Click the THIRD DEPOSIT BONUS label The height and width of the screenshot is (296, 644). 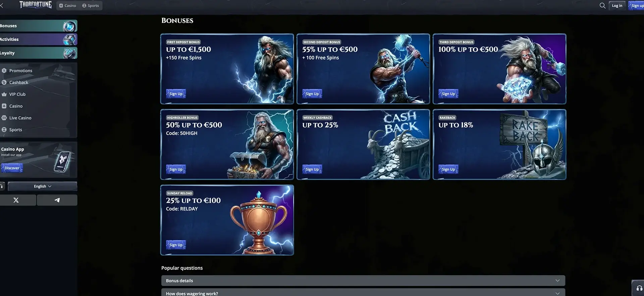point(456,42)
